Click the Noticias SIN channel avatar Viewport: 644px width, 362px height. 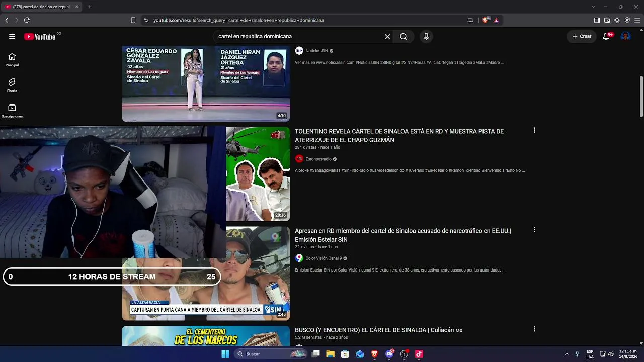[x=299, y=51]
